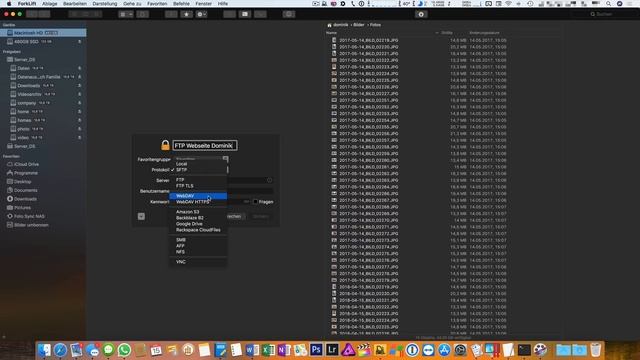Open OneNote from the dock
Image resolution: width=640 pixels, height=360 pixels.
click(x=284, y=350)
